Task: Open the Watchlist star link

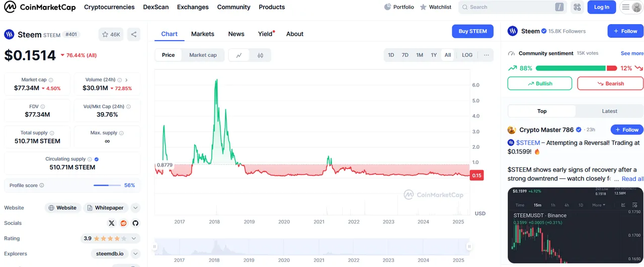Action: tap(436, 7)
